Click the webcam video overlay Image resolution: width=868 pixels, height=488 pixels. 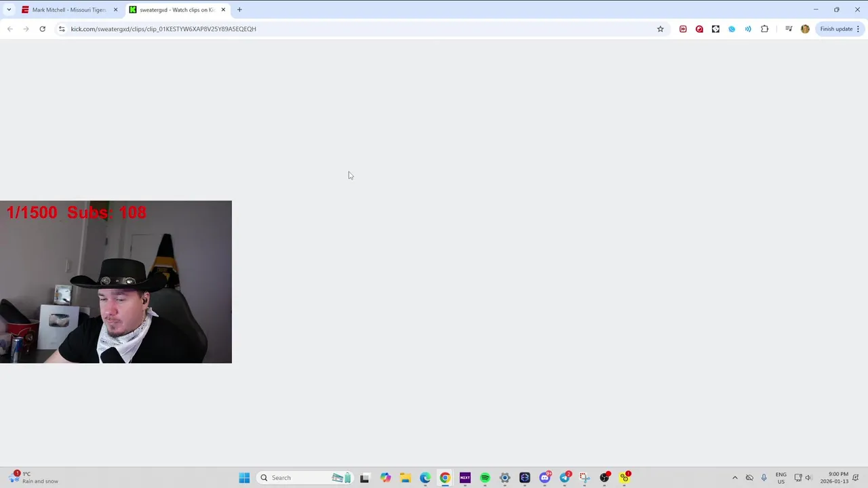click(x=116, y=282)
